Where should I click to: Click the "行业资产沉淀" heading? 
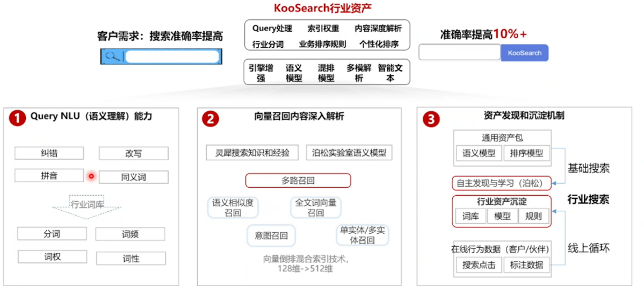(502, 202)
